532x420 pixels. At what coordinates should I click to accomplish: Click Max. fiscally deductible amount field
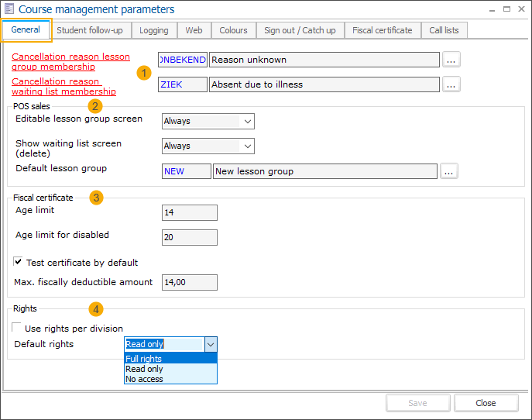pyautogui.click(x=190, y=283)
